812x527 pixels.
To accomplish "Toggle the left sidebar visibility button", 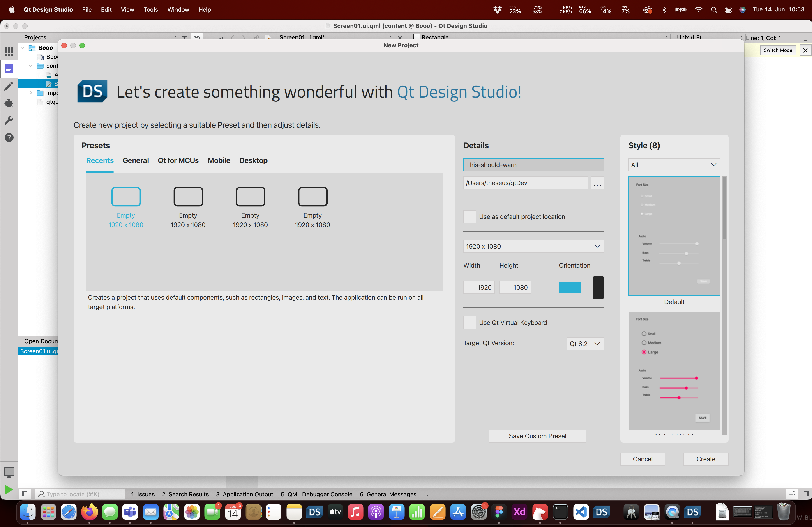I will pyautogui.click(x=25, y=494).
